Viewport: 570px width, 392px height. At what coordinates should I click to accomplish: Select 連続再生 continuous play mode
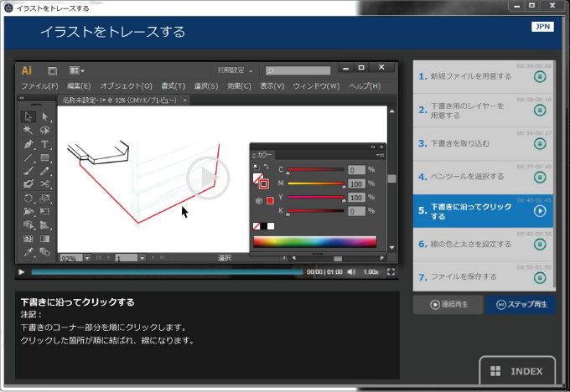448,304
